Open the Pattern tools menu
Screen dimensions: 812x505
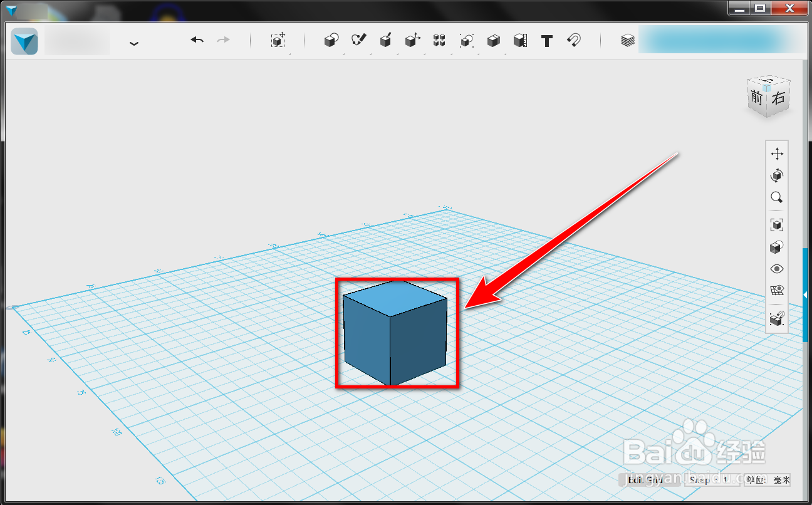[439, 40]
